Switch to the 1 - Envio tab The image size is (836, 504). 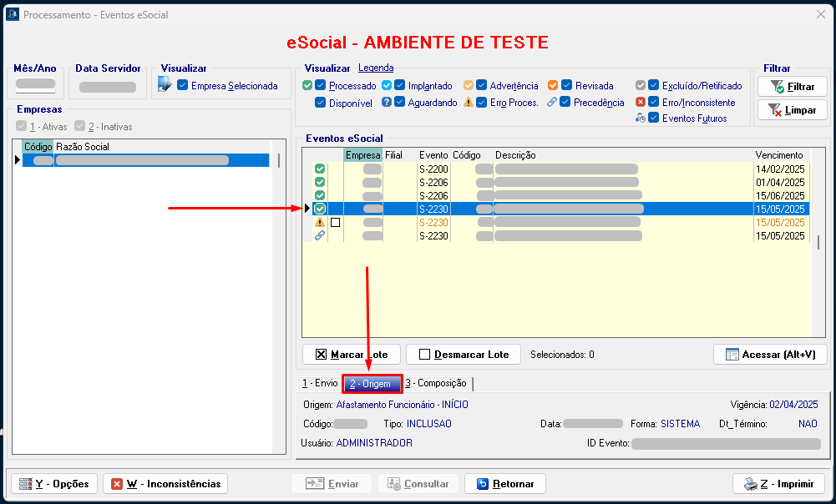tap(320, 384)
